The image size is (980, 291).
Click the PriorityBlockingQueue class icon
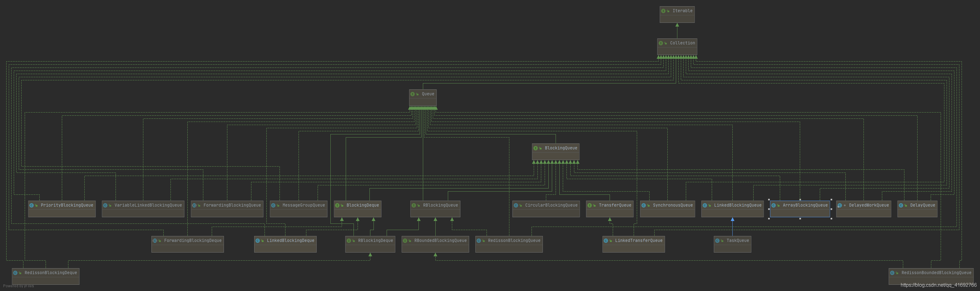click(x=32, y=205)
